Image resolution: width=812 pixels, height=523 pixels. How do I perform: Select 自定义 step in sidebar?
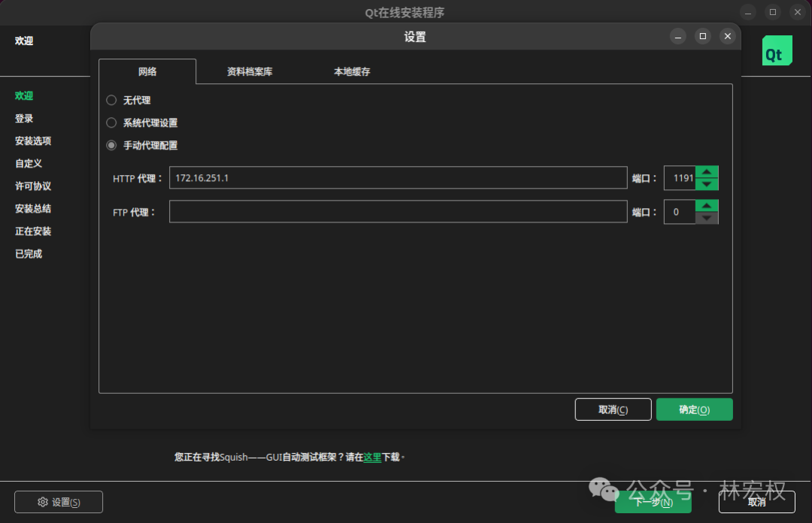pyautogui.click(x=29, y=164)
